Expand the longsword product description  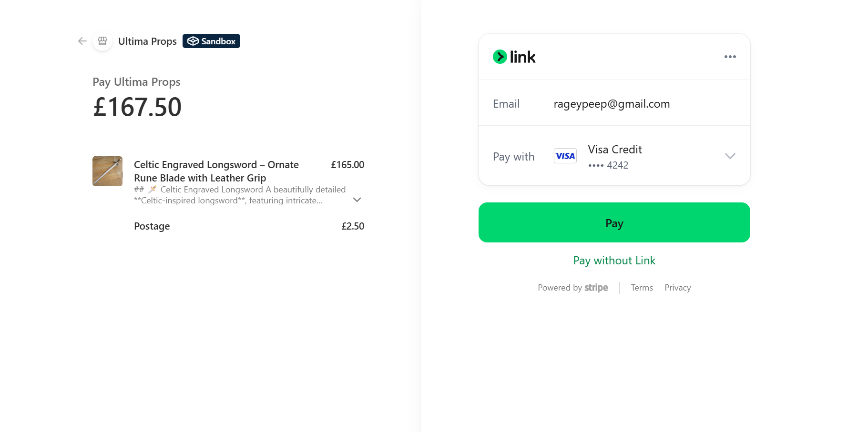pos(357,200)
